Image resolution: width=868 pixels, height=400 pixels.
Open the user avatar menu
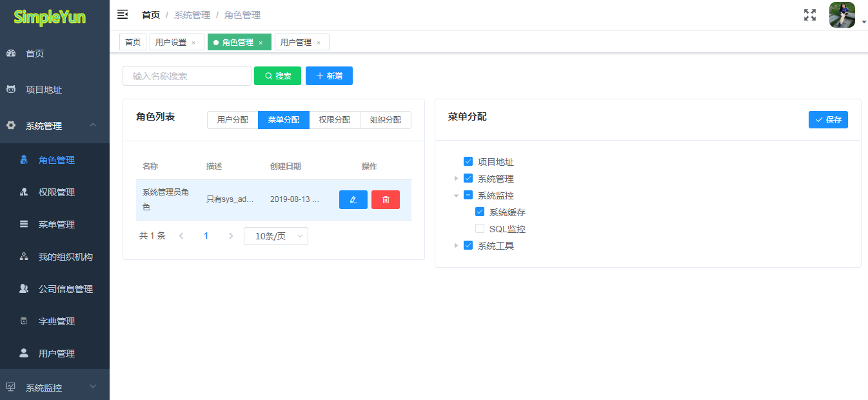pyautogui.click(x=842, y=14)
